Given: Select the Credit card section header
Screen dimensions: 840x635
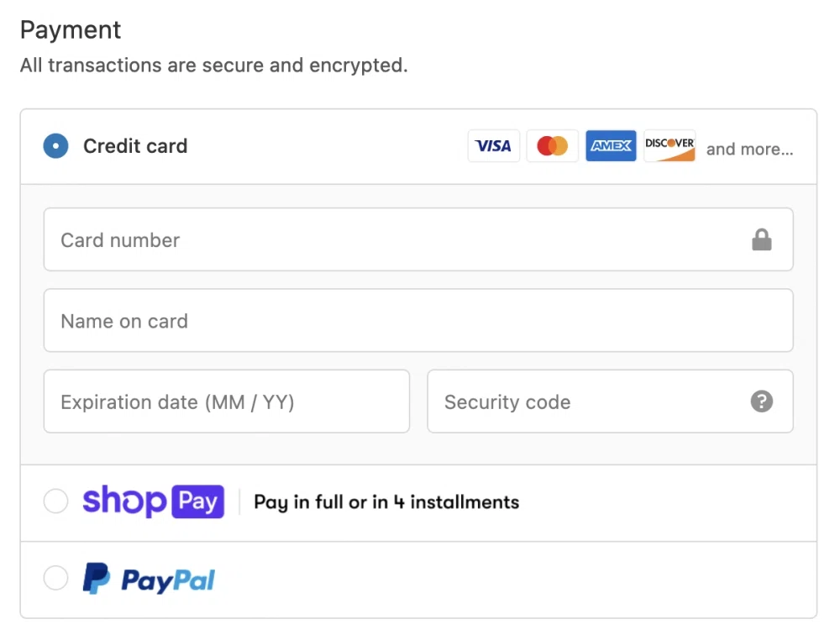Looking at the screenshot, I should click(134, 145).
